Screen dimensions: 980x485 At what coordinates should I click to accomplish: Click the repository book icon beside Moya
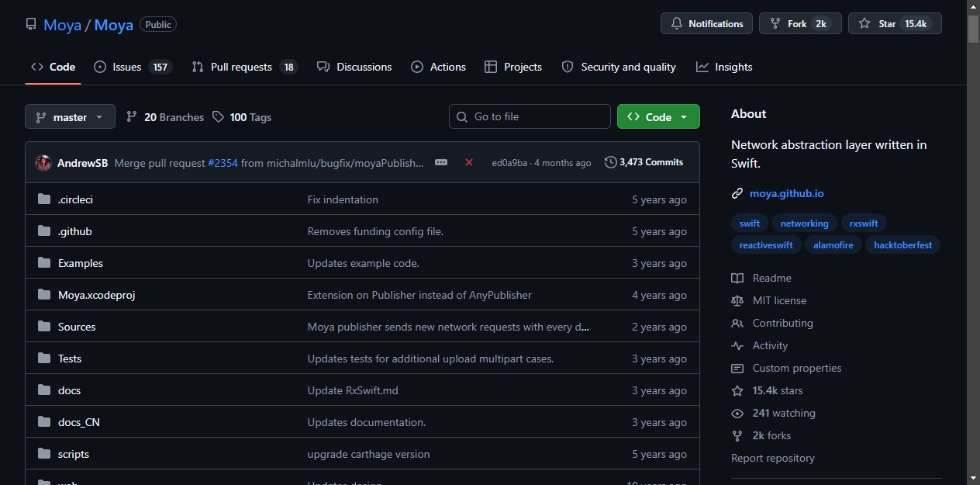[31, 24]
